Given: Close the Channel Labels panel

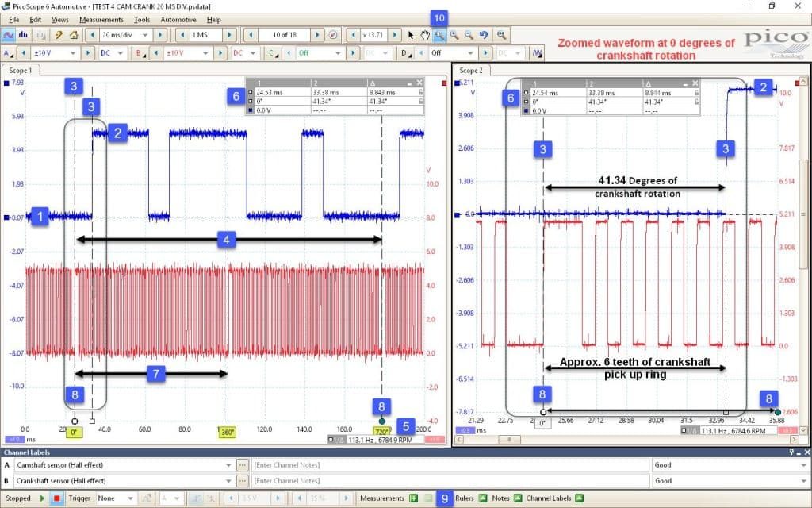Looking at the screenshot, I should point(806,452).
